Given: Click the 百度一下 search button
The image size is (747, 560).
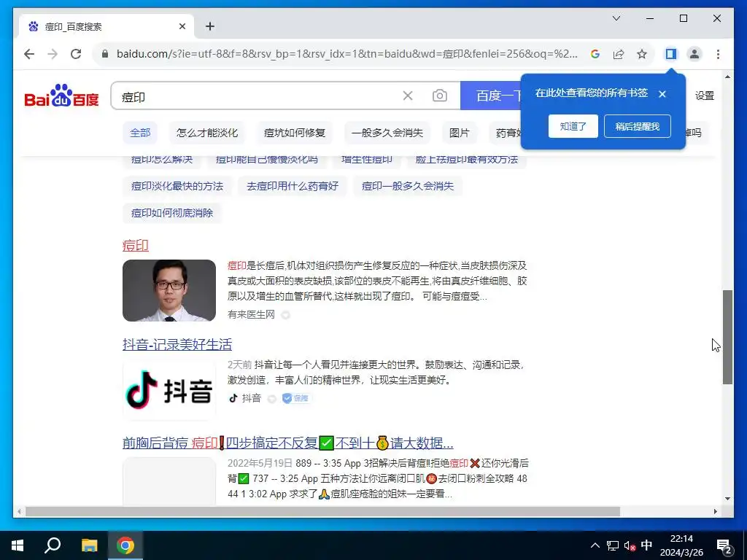Looking at the screenshot, I should coord(491,96).
